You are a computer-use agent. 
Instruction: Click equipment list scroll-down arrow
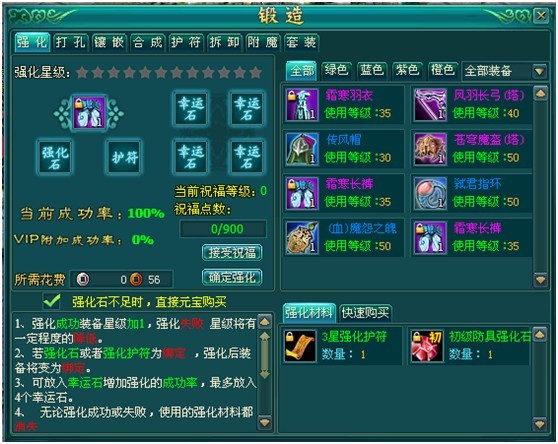point(540,280)
